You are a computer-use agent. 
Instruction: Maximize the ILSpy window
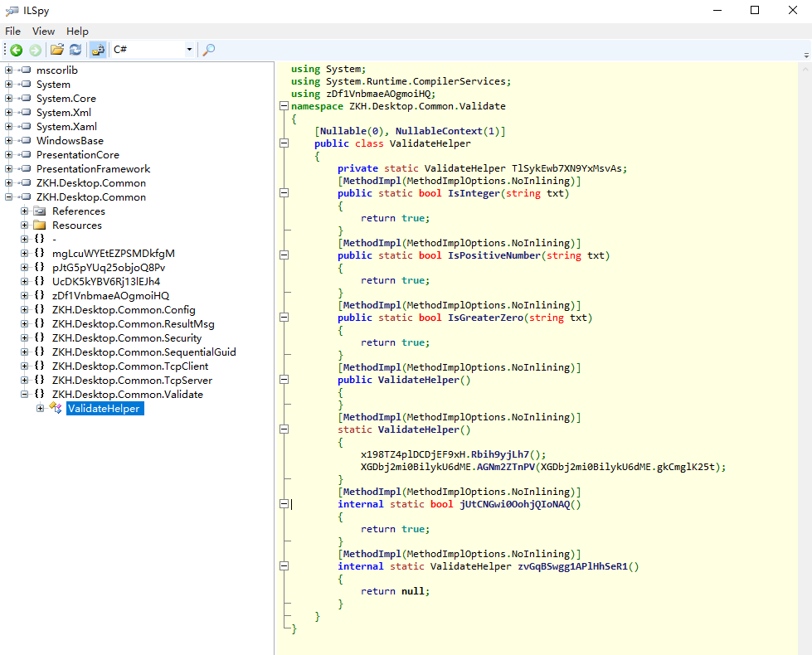(x=755, y=10)
